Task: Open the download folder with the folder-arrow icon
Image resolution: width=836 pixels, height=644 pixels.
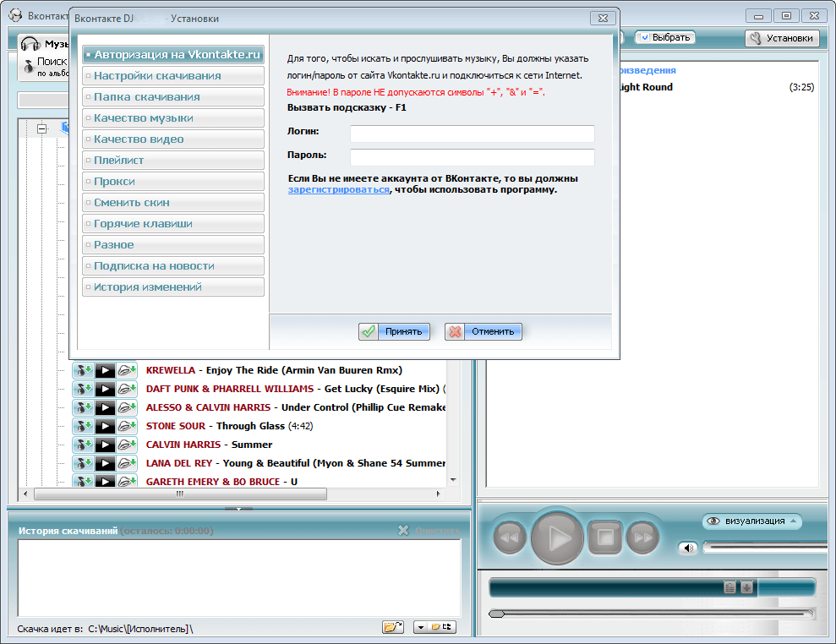Action: [x=393, y=627]
